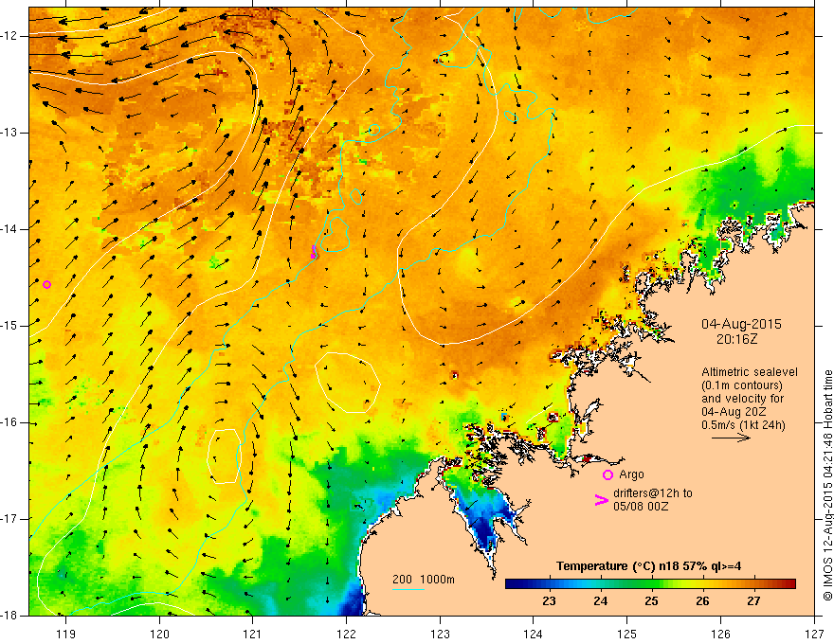Click the '05/08 00Z' legend text

click(641, 507)
